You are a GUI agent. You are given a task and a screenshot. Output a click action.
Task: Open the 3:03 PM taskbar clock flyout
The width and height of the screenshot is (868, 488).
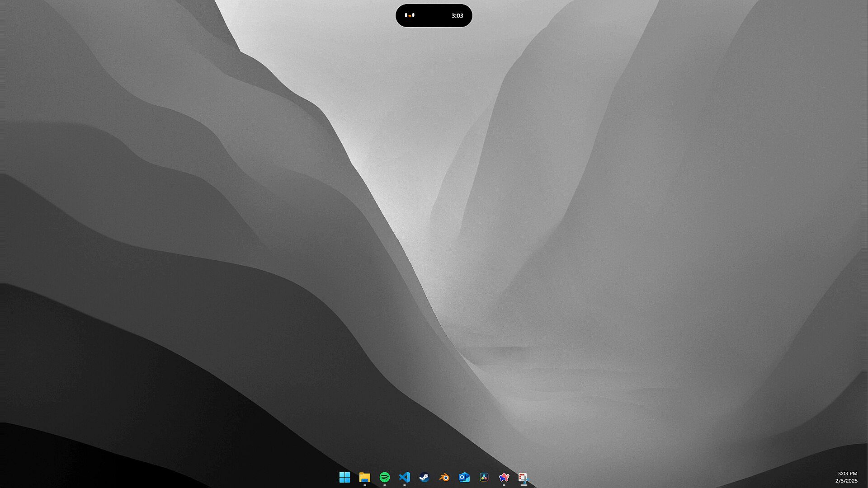(x=847, y=474)
